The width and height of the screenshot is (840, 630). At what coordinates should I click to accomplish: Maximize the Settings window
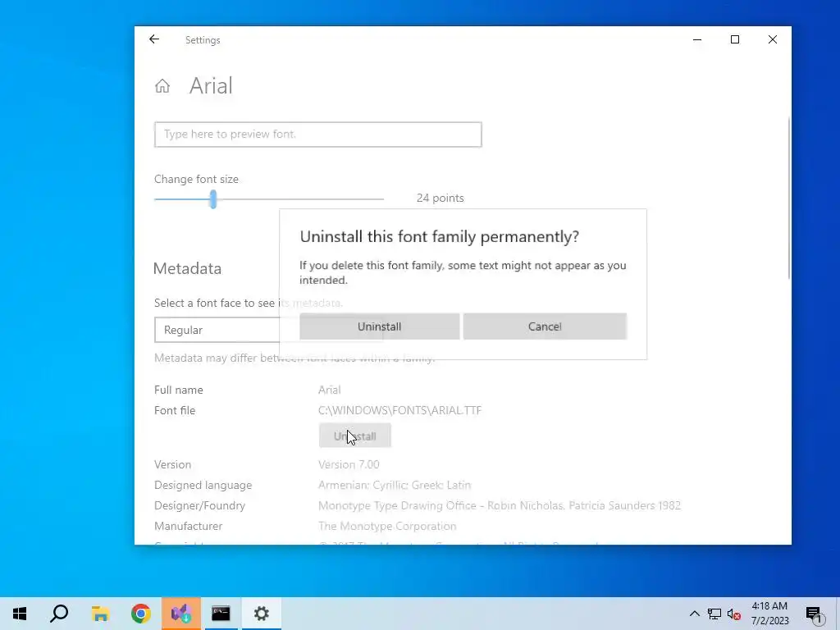735,39
